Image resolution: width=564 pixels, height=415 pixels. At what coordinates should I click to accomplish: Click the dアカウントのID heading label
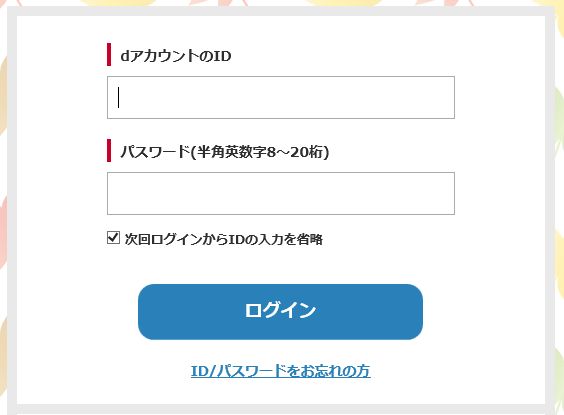coord(176,56)
